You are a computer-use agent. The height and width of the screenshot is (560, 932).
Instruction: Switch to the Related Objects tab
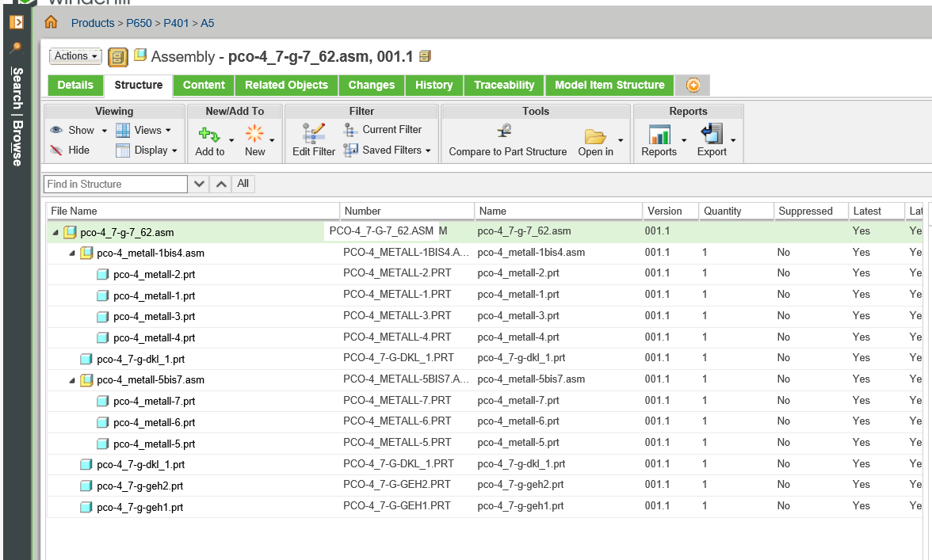coord(286,85)
